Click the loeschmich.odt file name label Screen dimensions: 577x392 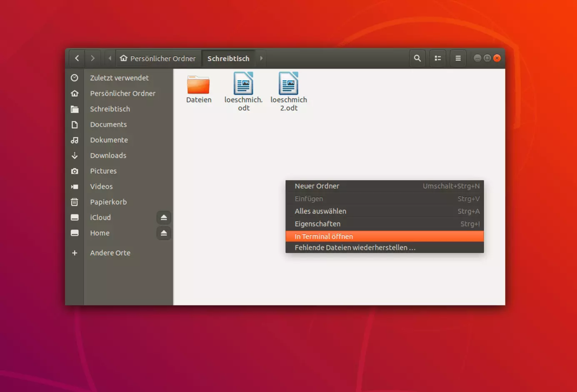243,104
